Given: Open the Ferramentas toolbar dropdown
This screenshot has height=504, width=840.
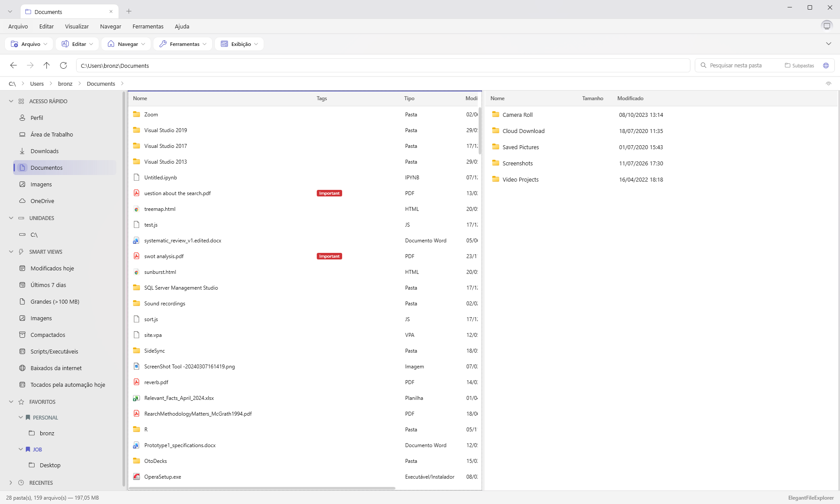Looking at the screenshot, I should point(183,44).
